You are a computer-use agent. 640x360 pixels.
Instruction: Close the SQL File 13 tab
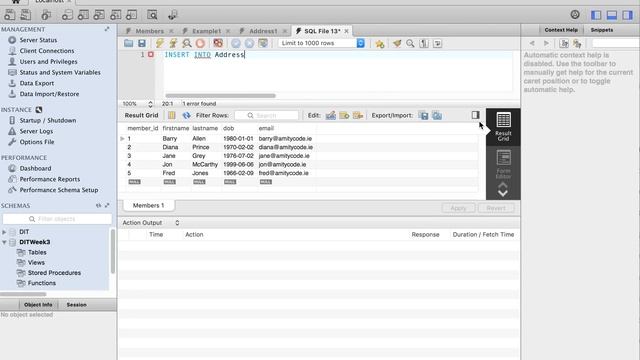pyautogui.click(x=347, y=31)
